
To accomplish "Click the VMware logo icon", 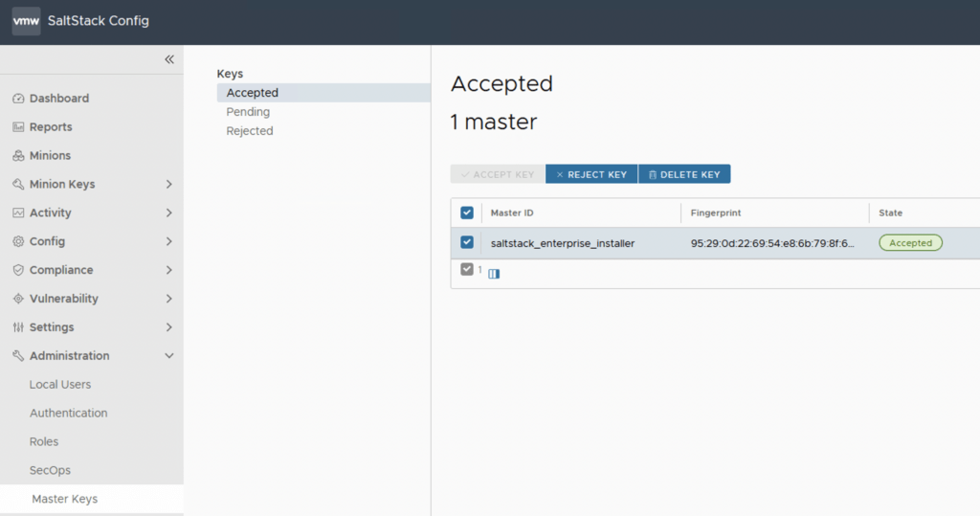I will [x=26, y=21].
